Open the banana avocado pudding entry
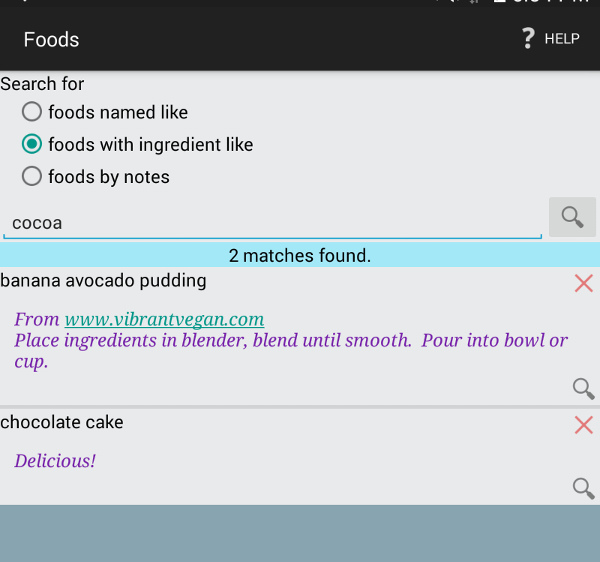The width and height of the screenshot is (600, 562). pyautogui.click(x=103, y=281)
